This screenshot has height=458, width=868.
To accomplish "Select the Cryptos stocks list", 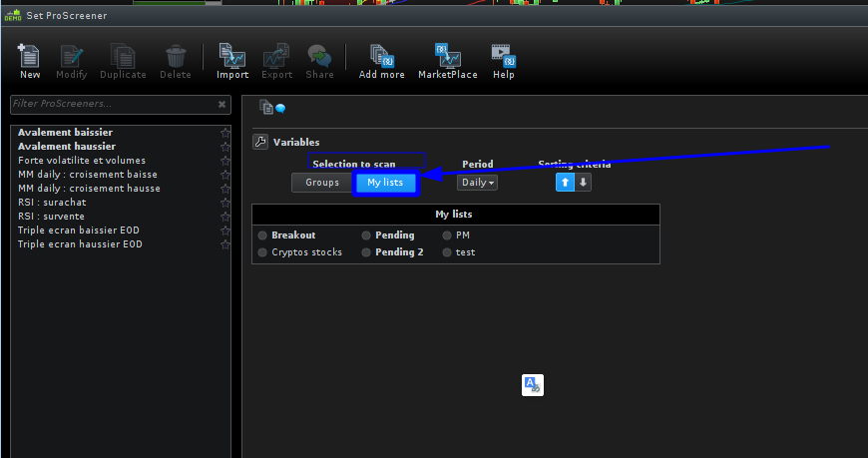I will point(262,252).
